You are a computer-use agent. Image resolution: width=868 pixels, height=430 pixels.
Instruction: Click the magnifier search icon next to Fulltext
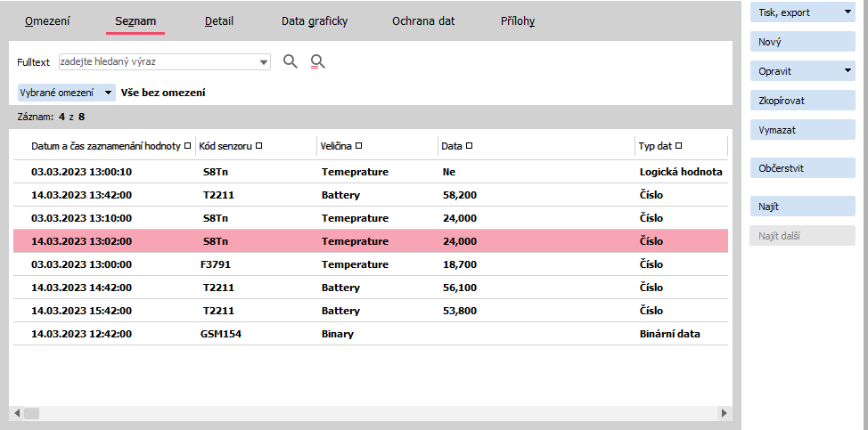coord(290,61)
